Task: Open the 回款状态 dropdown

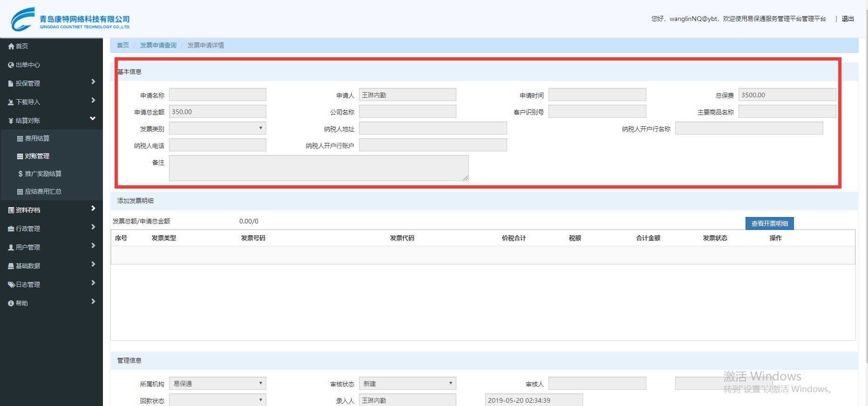Action: (x=217, y=400)
